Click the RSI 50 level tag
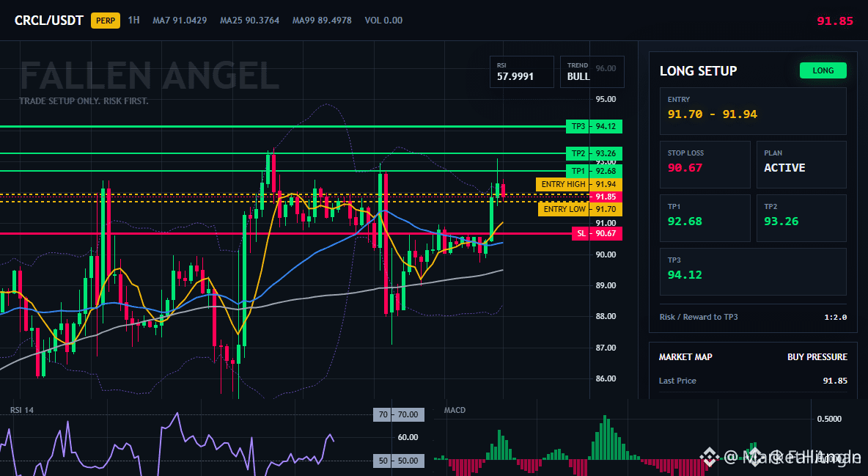The width and height of the screenshot is (868, 476). pos(399,461)
